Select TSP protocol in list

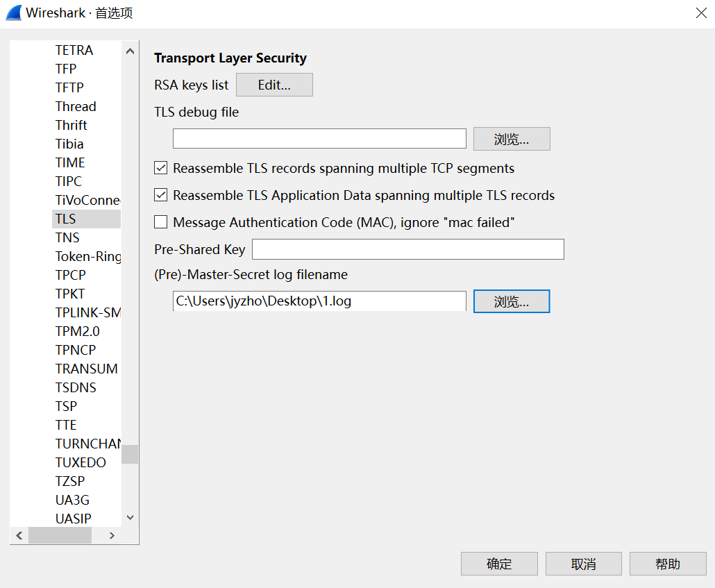coord(66,406)
